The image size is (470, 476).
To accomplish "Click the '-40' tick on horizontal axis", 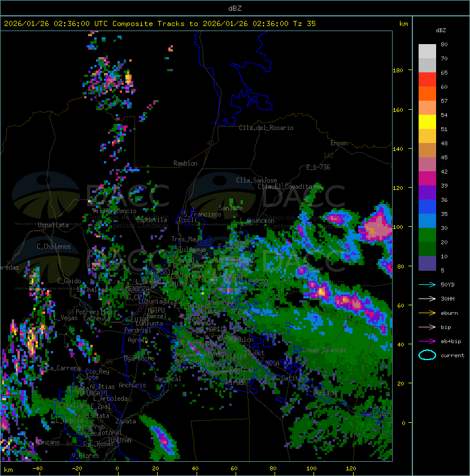I will click(x=37, y=469).
